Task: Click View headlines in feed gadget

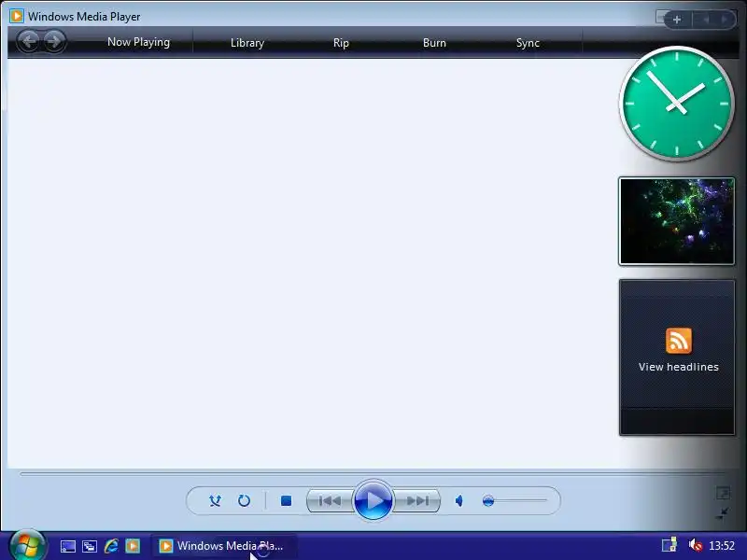Action: 679,367
